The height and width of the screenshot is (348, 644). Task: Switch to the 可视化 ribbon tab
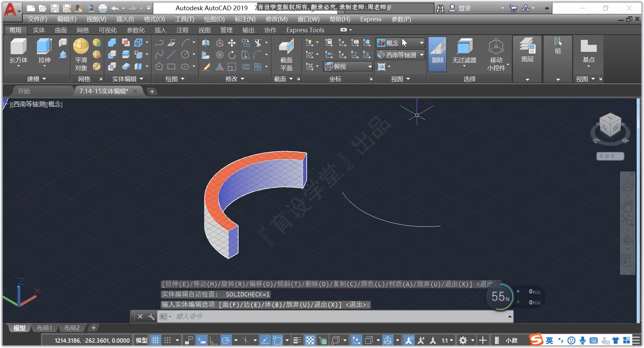(x=107, y=30)
